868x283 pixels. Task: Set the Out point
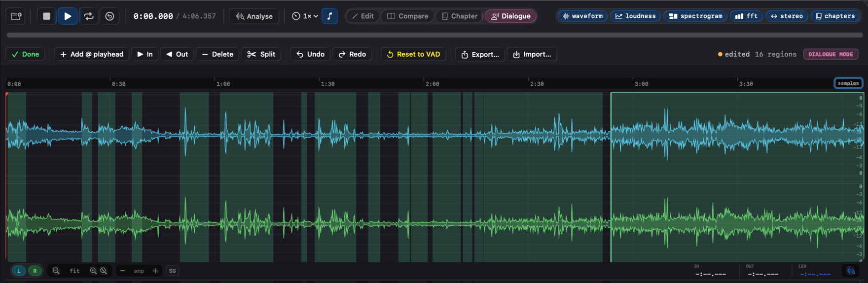click(177, 54)
